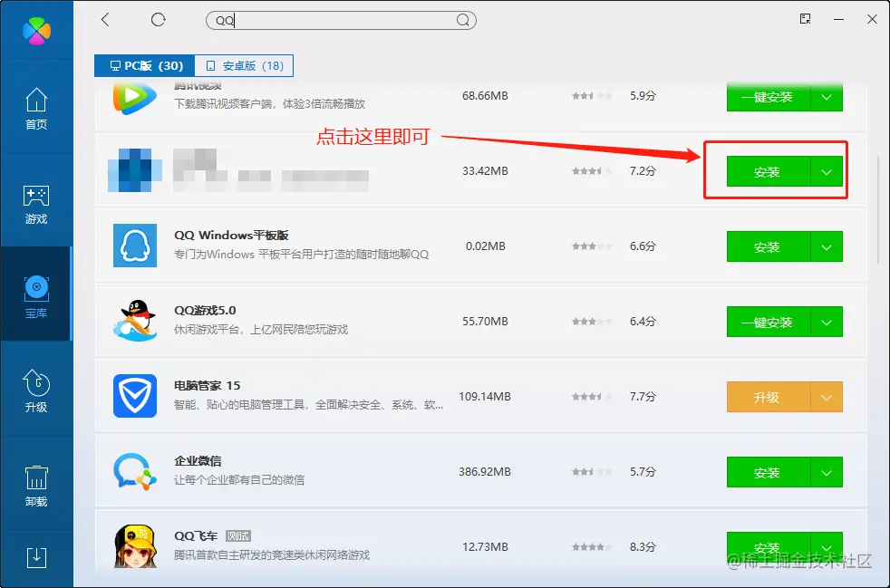This screenshot has height=588, width=890.
Task: Open the 首页 home section
Action: 36,109
